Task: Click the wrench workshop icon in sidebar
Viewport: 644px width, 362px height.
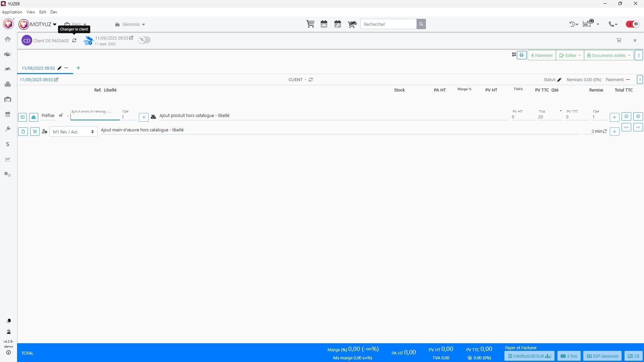Action: [8, 129]
